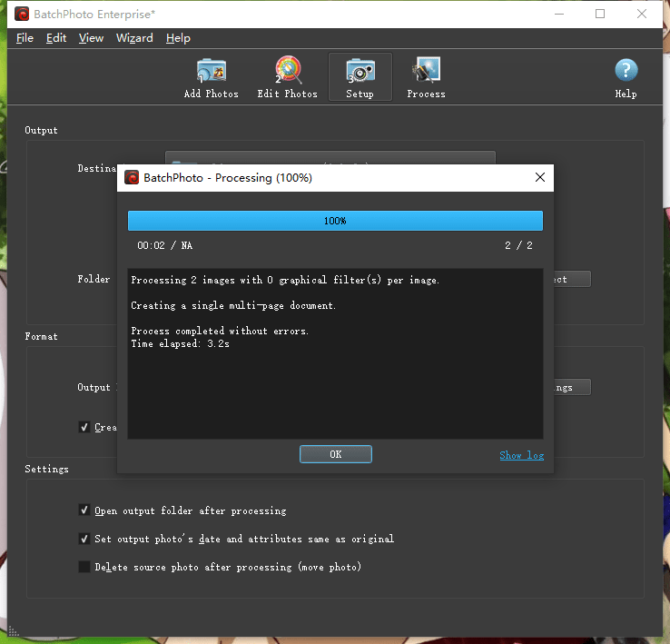
Task: Click the 'Creating a single multi-page document.' line
Action: [x=233, y=305]
